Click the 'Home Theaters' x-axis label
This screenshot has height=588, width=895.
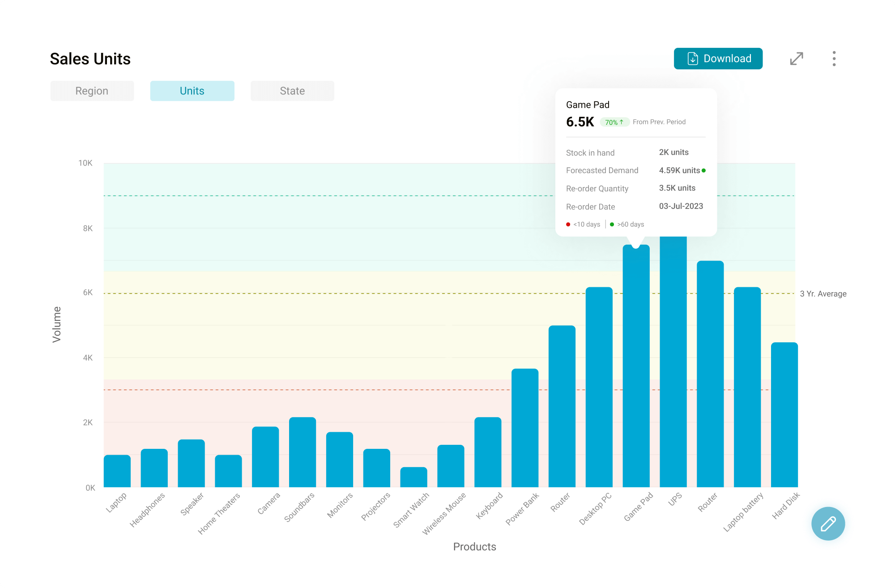(x=219, y=514)
